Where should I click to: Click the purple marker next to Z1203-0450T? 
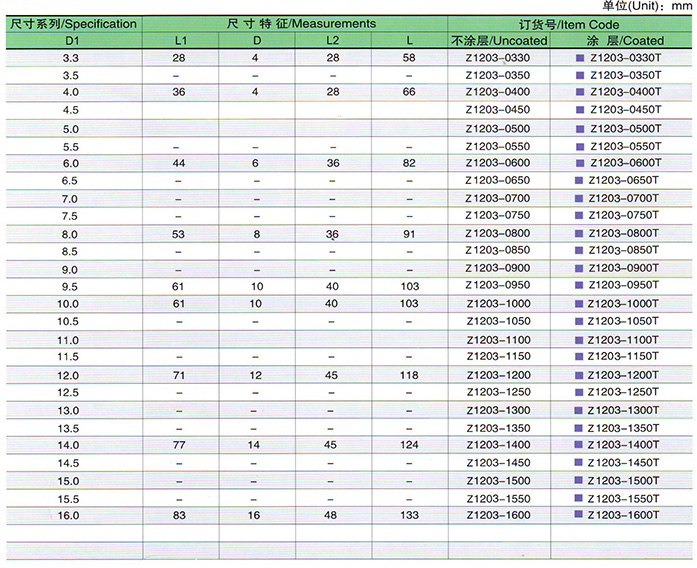pos(580,110)
